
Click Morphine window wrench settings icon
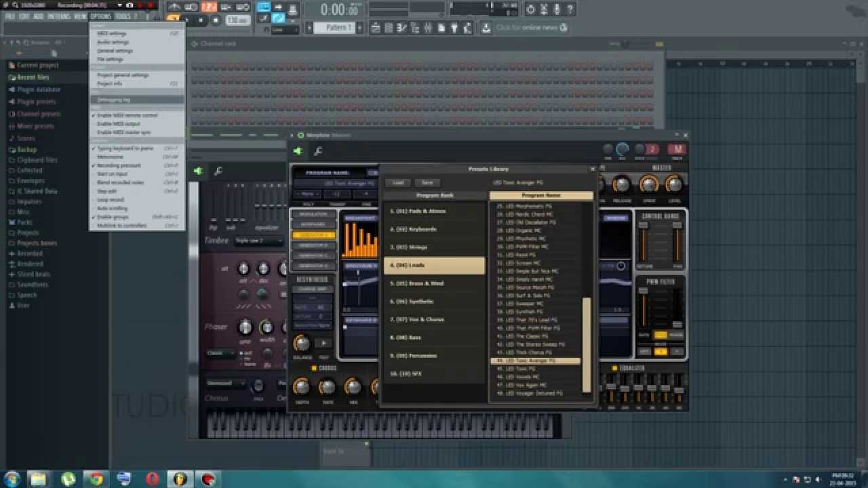tap(317, 151)
